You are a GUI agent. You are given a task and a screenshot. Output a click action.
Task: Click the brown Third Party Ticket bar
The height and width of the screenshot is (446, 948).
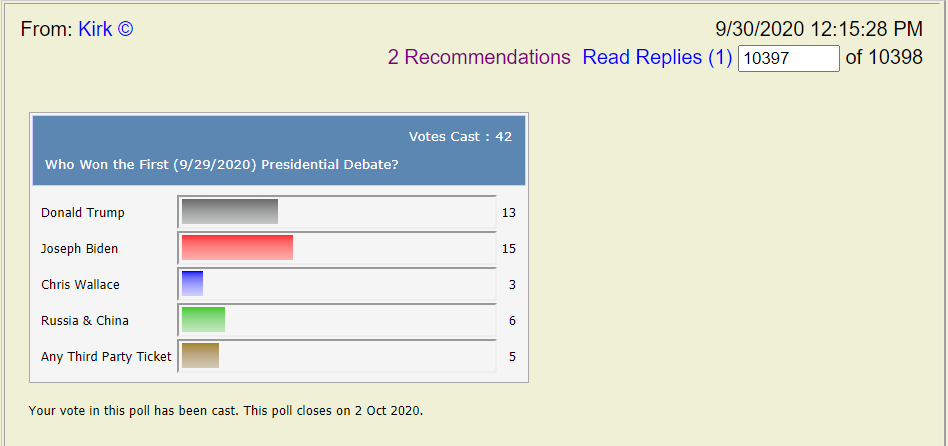200,356
